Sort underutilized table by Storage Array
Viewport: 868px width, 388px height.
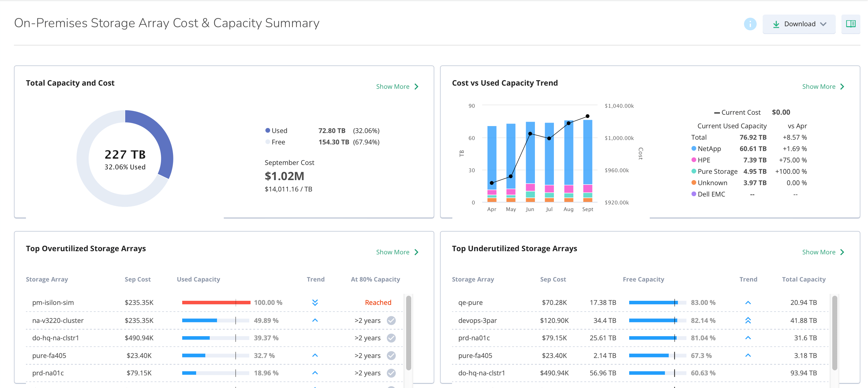(x=473, y=279)
